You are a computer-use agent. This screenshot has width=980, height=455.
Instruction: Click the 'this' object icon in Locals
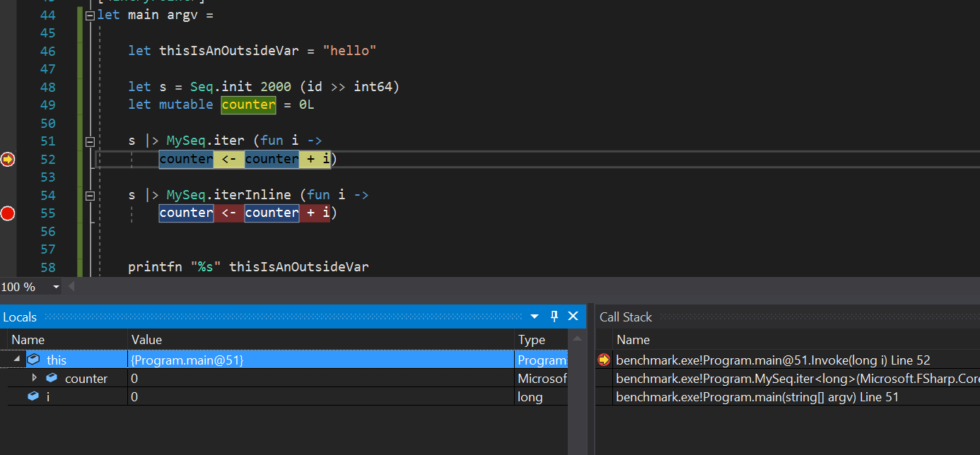(33, 360)
